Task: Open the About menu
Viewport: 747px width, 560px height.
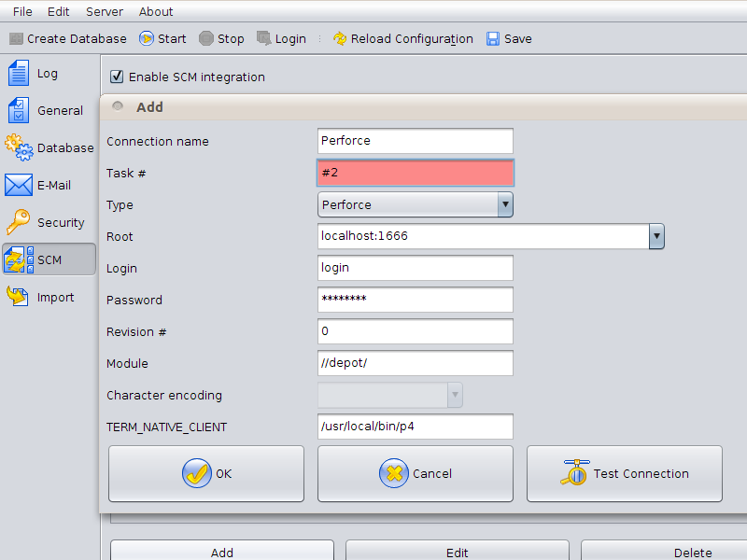Action: pyautogui.click(x=156, y=11)
